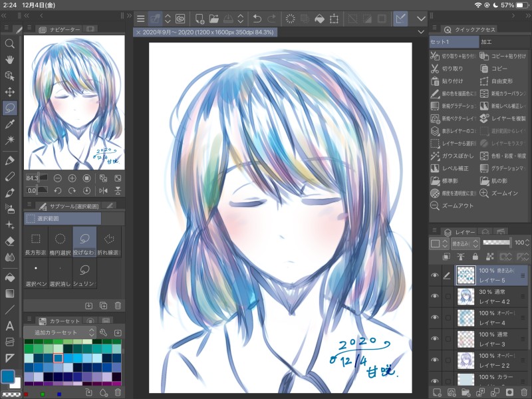Select the Blend droplets tool

9,257
